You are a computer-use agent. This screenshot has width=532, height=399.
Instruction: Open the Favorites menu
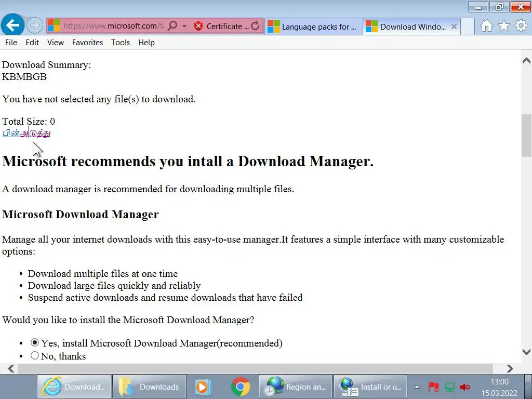pyautogui.click(x=87, y=43)
